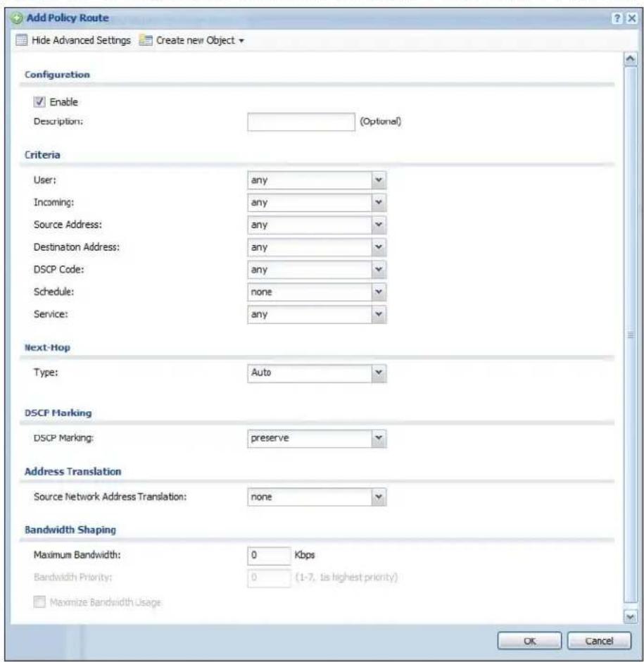
Task: Click Hide Advanced Settings text
Action: pyautogui.click(x=81, y=40)
